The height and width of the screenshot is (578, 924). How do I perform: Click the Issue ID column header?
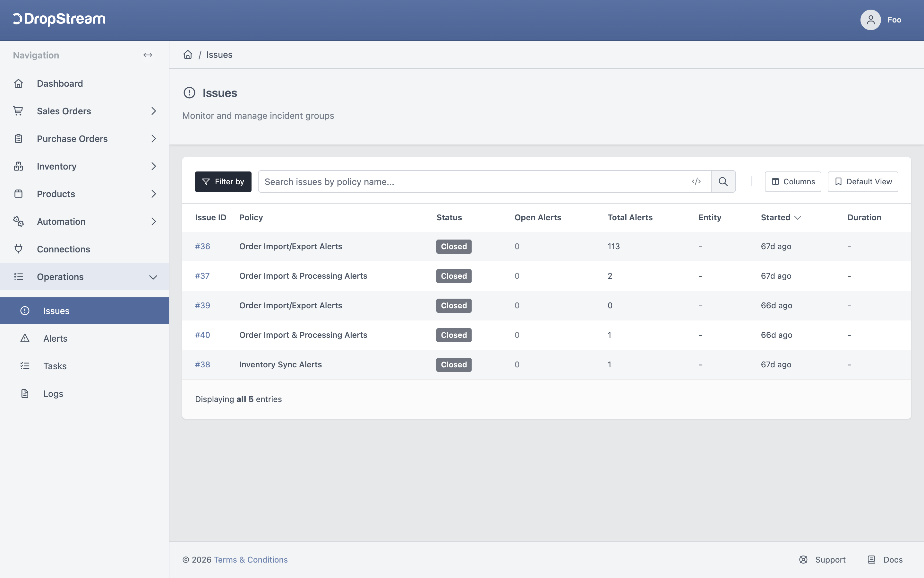210,217
